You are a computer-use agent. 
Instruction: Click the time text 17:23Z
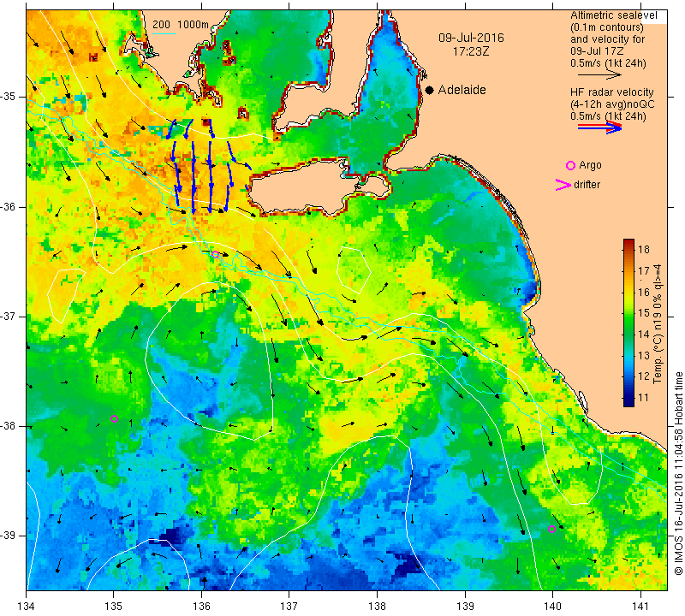pos(471,51)
